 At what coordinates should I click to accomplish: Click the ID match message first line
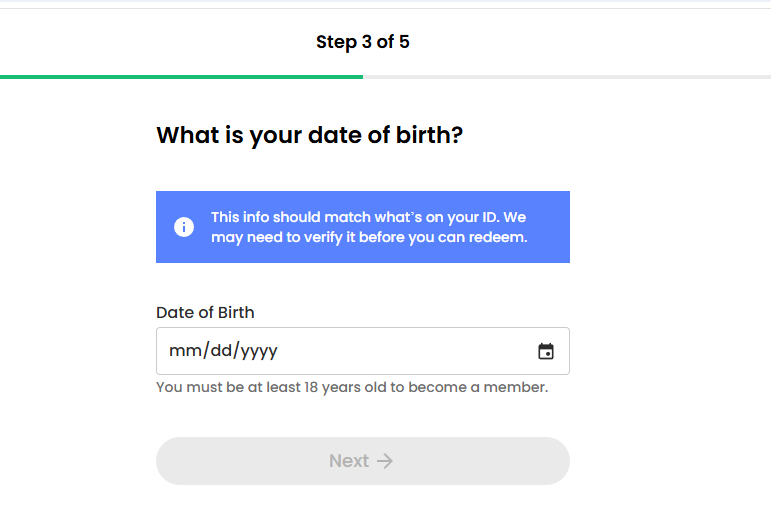(x=368, y=217)
